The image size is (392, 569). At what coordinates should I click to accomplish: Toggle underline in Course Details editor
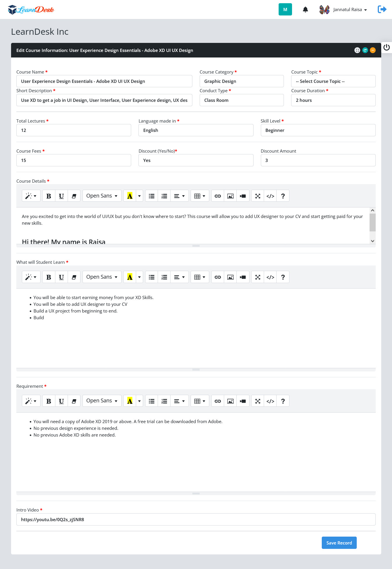[x=61, y=196]
